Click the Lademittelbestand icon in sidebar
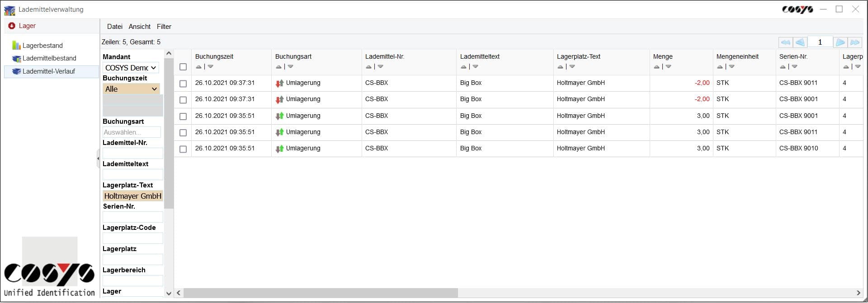868x303 pixels. (x=16, y=58)
